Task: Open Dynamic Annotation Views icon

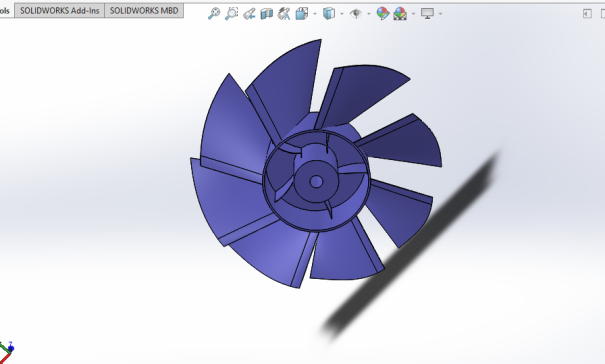Action: click(284, 14)
